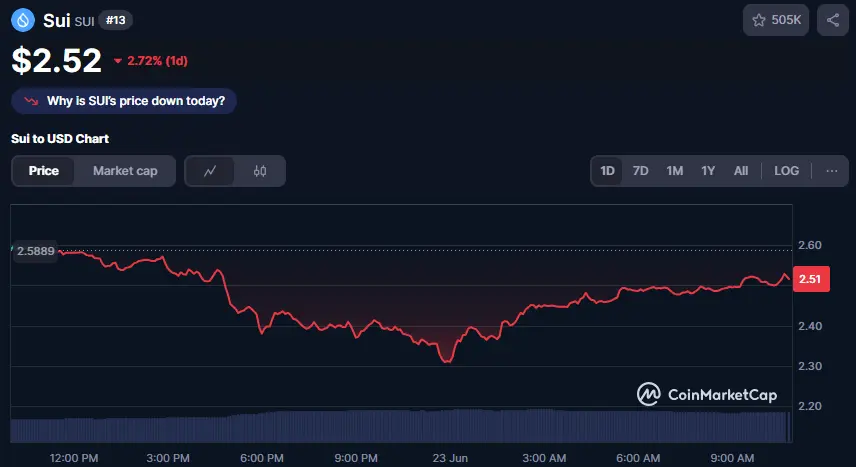Viewport: 856px width, 467px height.
Task: Click the Sui droplet logo icon
Action: point(23,21)
